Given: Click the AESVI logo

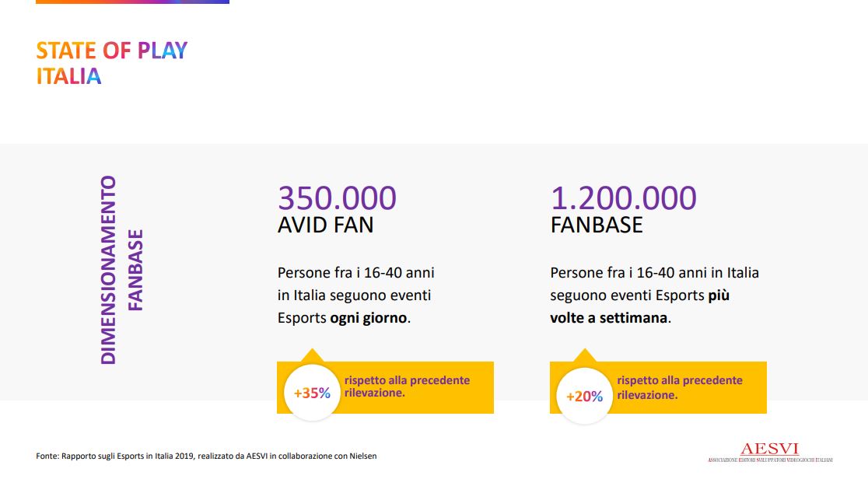Looking at the screenshot, I should click(x=770, y=453).
